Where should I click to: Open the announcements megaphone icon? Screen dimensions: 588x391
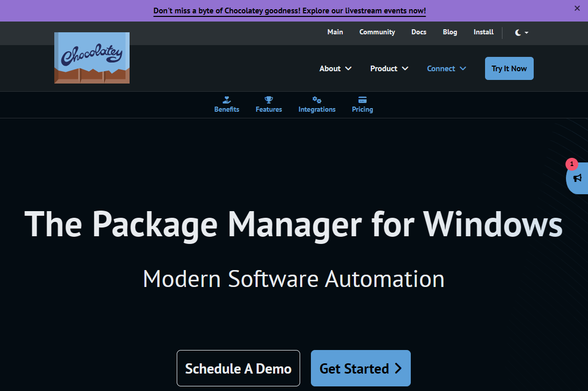pyautogui.click(x=577, y=178)
